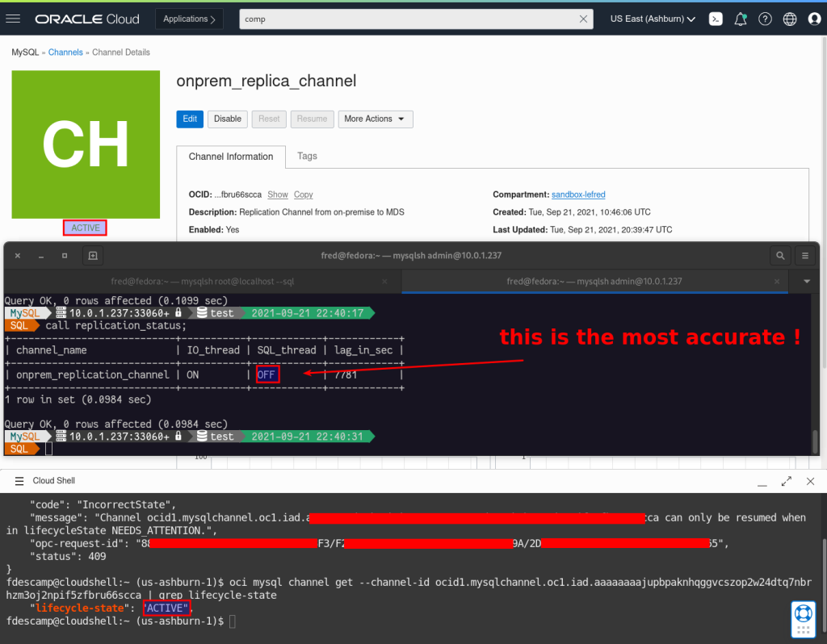The height and width of the screenshot is (644, 827).
Task: Open the notifications bell
Action: pos(740,19)
